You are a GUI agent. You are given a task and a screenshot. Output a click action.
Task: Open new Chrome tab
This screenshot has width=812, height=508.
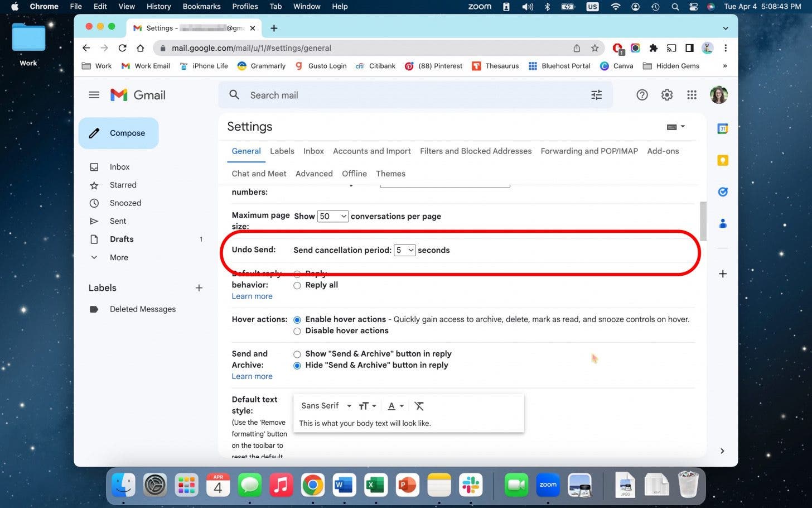click(274, 28)
